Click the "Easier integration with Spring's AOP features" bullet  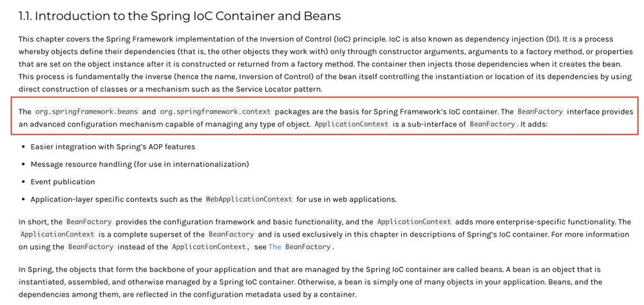click(x=113, y=147)
